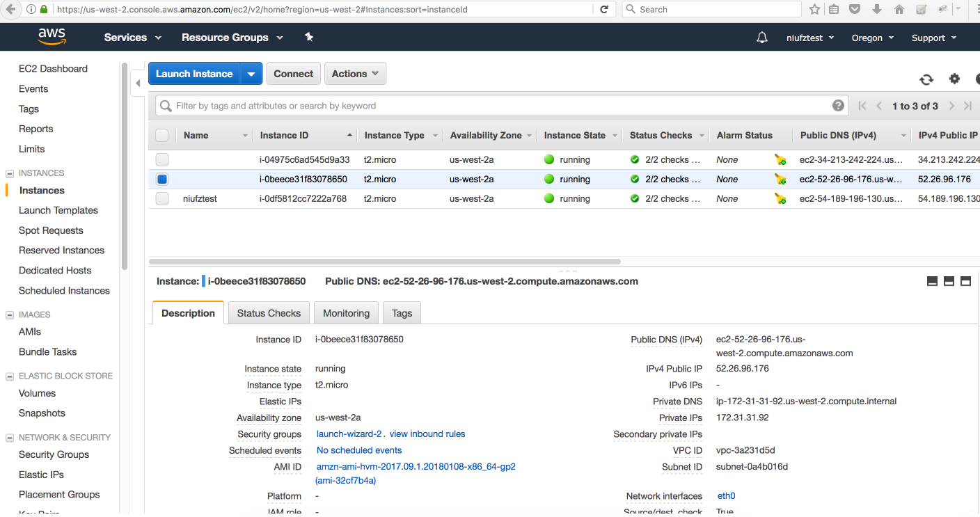The width and height of the screenshot is (980, 517).
Task: Select checkbox for instance i-04975c6ad545d9a33
Action: pyautogui.click(x=161, y=160)
